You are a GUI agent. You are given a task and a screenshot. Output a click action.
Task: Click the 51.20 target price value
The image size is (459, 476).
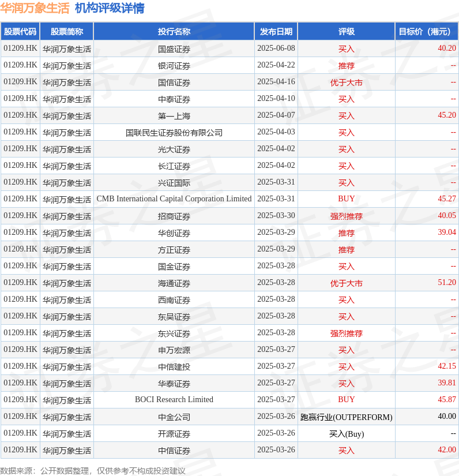pos(446,283)
